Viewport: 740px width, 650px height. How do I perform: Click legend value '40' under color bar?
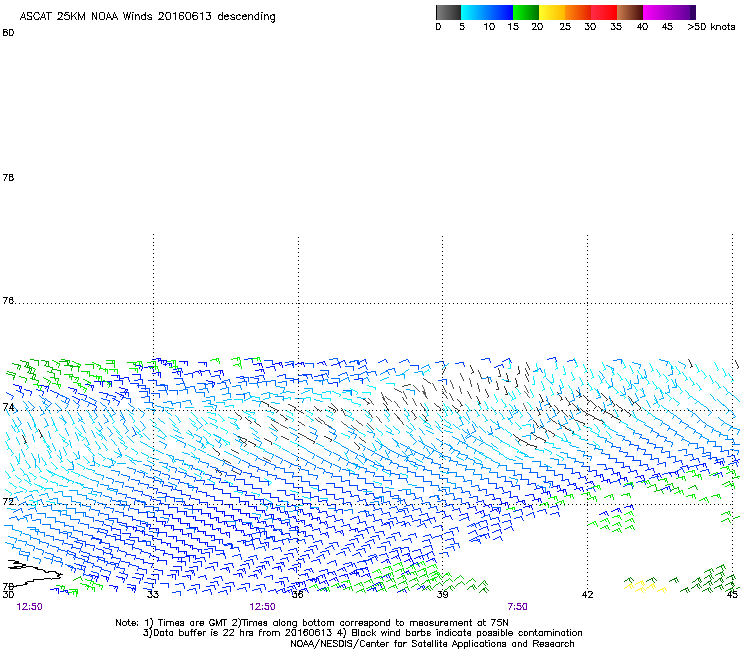pos(642,27)
